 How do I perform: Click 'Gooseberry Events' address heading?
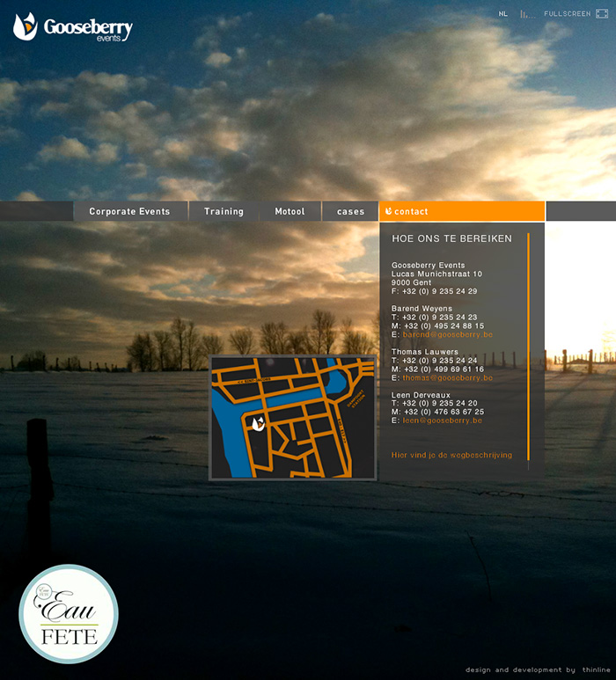tap(428, 265)
